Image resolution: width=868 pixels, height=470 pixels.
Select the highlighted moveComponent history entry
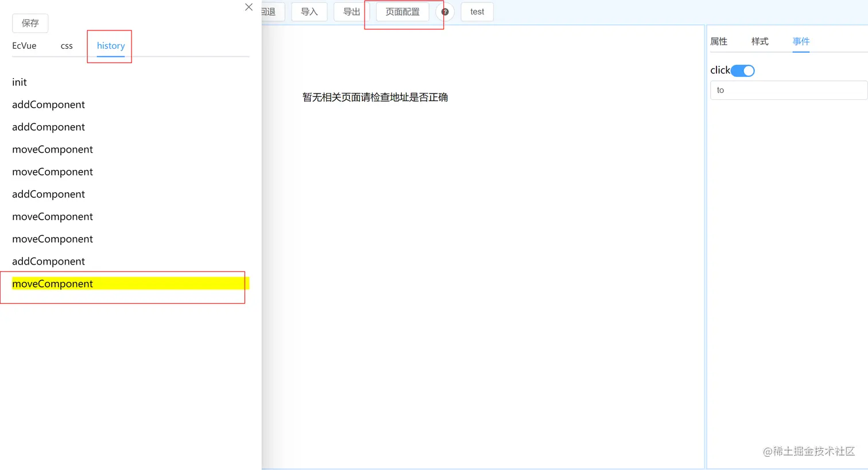52,283
